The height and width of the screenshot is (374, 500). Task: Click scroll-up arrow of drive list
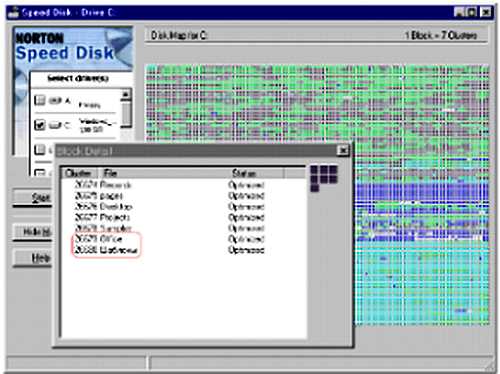point(126,95)
